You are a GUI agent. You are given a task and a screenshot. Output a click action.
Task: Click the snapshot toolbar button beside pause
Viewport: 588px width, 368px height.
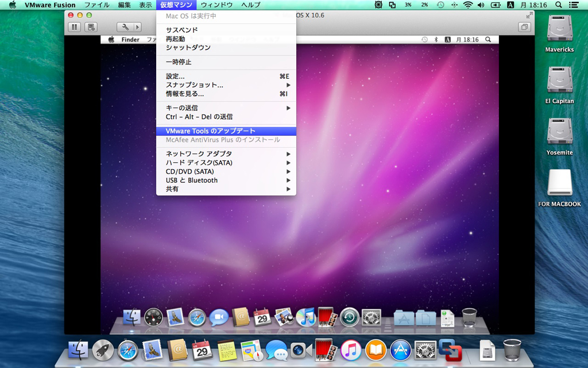coord(91,27)
